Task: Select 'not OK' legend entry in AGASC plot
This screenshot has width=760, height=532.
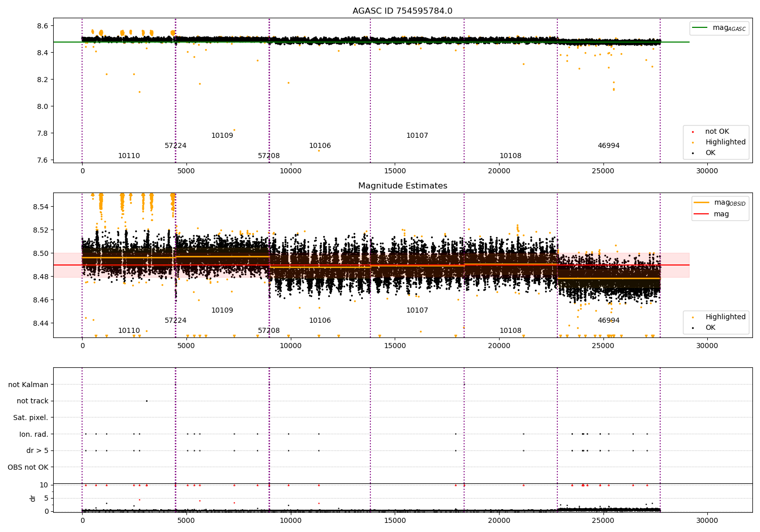Action: 717,131
